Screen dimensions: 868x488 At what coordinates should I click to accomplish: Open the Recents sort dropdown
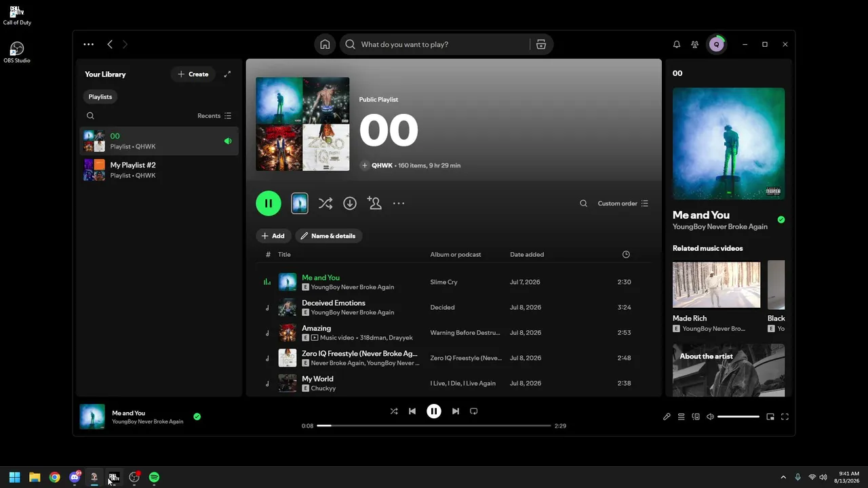pyautogui.click(x=214, y=116)
